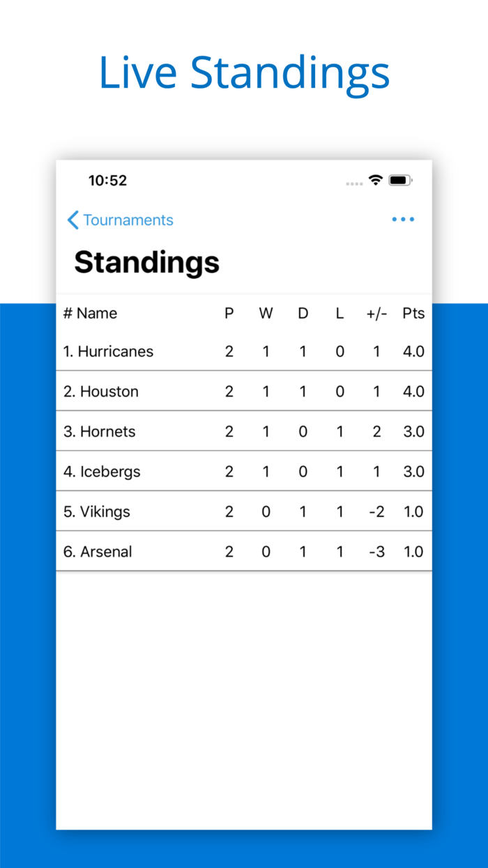The width and height of the screenshot is (488, 868).
Task: Tap the battery indicator icon
Action: tap(399, 179)
